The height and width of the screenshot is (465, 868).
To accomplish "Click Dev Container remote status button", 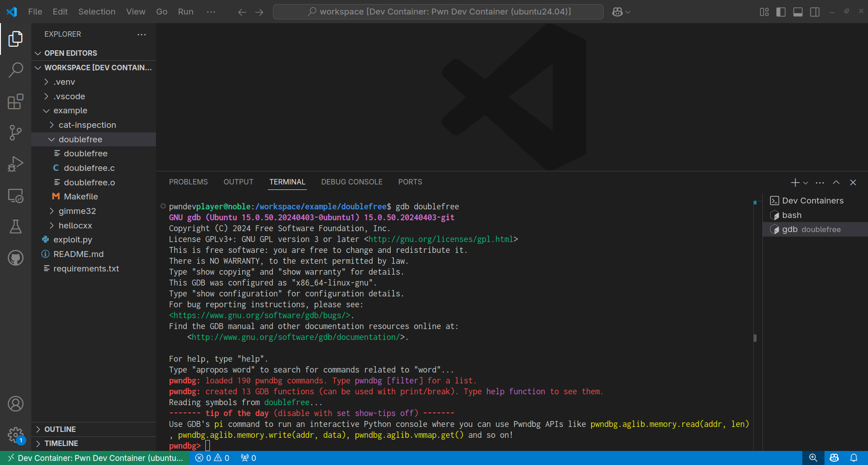I will point(95,458).
